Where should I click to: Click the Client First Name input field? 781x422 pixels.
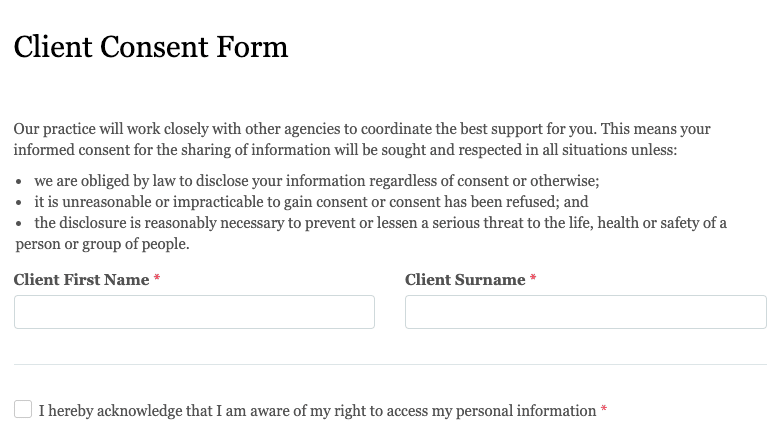click(194, 312)
